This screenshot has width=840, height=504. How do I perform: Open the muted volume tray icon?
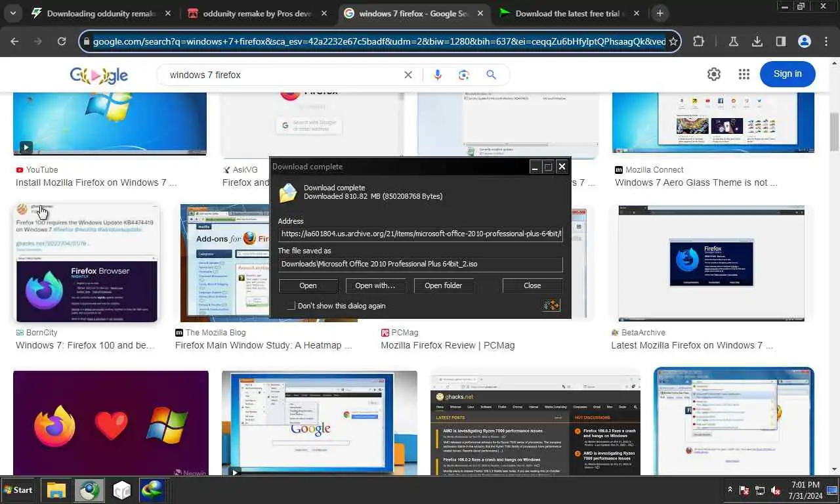[x=775, y=490]
